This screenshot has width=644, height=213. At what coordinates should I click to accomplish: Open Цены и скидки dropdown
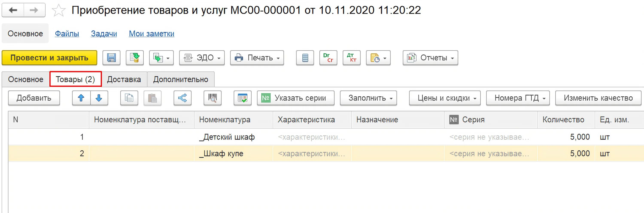(x=445, y=98)
